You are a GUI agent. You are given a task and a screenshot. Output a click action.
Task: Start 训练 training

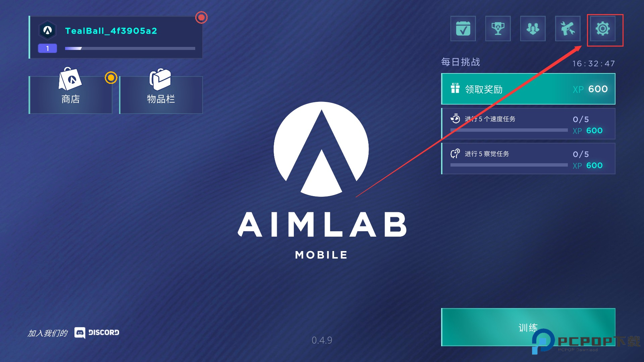pos(528,327)
